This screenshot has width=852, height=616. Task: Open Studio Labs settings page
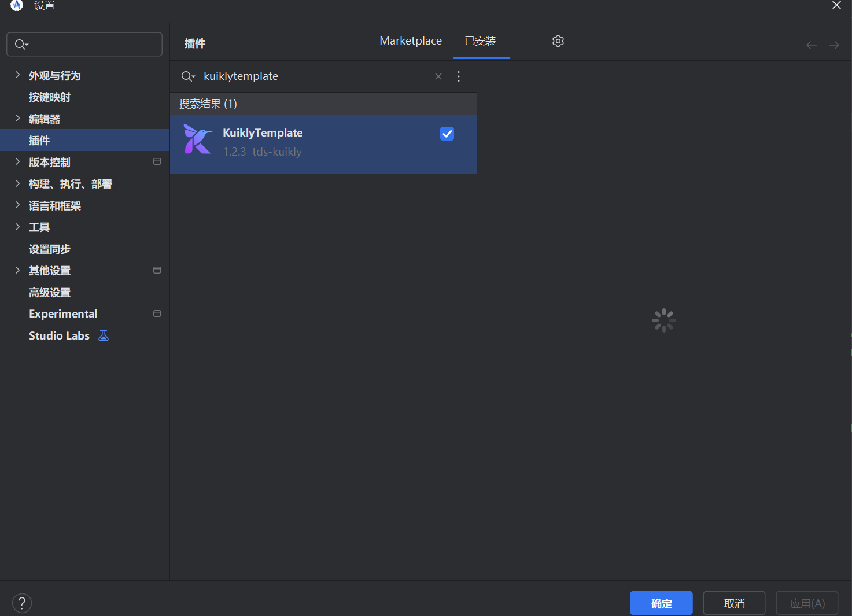59,336
